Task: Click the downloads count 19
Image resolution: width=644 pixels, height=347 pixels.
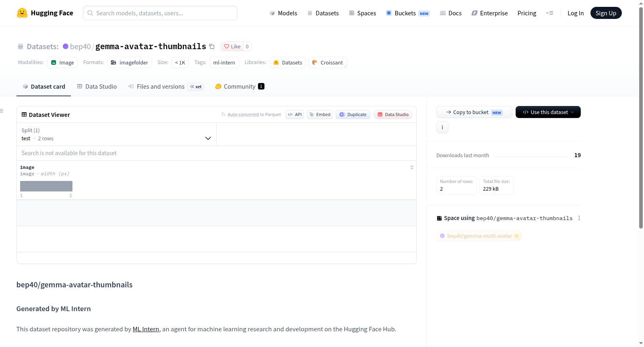Action: (x=578, y=155)
